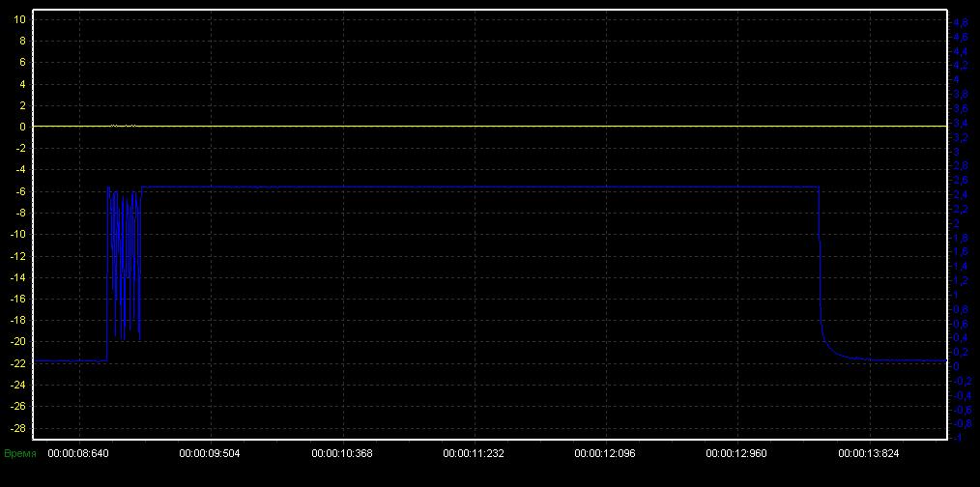Select the yellow axis value -28
This screenshot has width=980, height=487.
19,428
